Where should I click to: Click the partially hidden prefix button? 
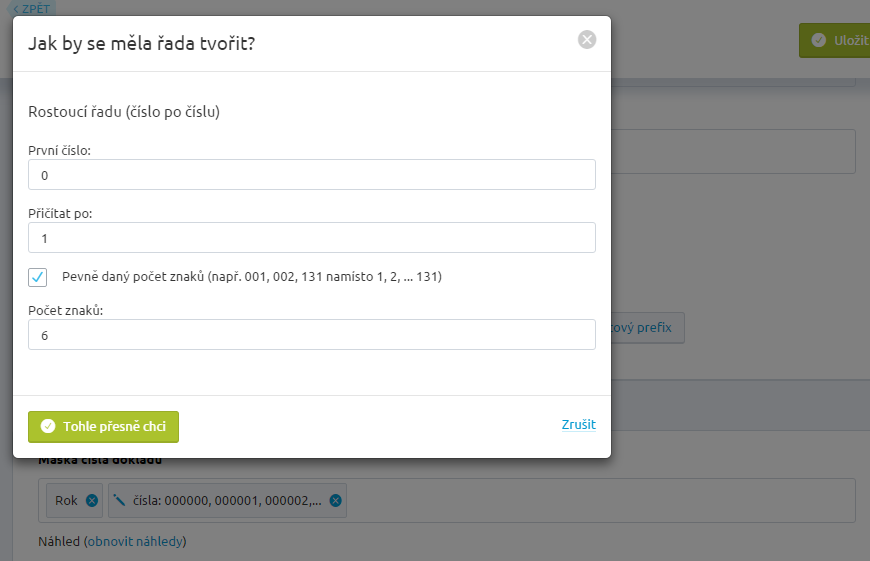point(648,327)
